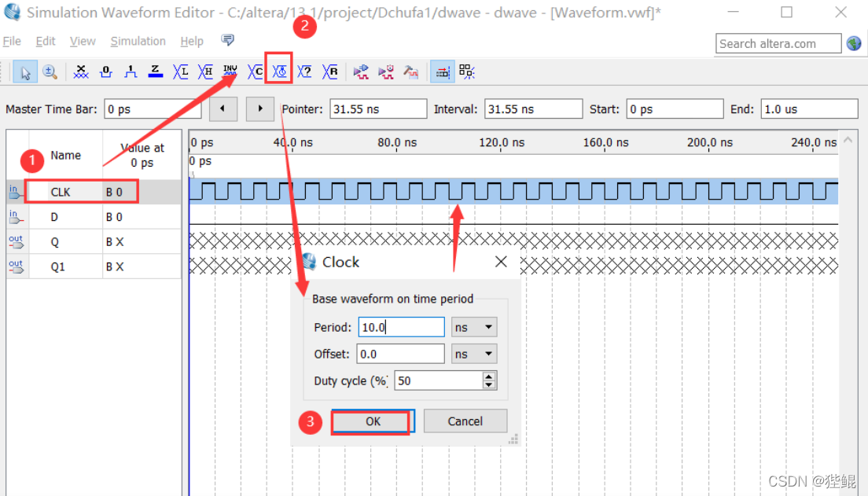Click the Name column header
868x496 pixels.
[66, 156]
